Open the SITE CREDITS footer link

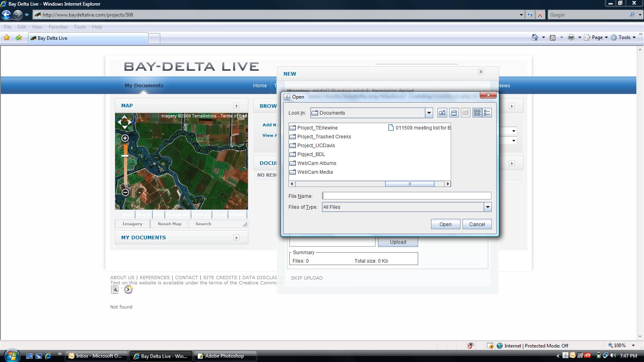pyautogui.click(x=220, y=278)
